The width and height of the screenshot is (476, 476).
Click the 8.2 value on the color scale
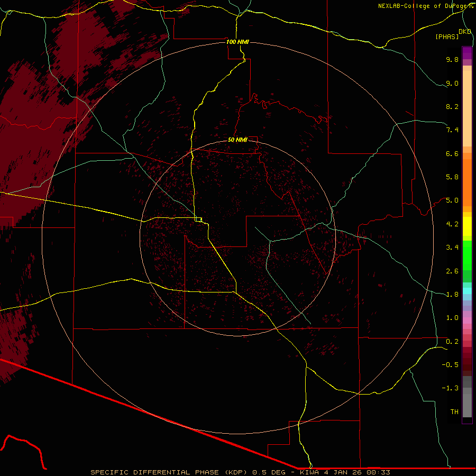[452, 106]
